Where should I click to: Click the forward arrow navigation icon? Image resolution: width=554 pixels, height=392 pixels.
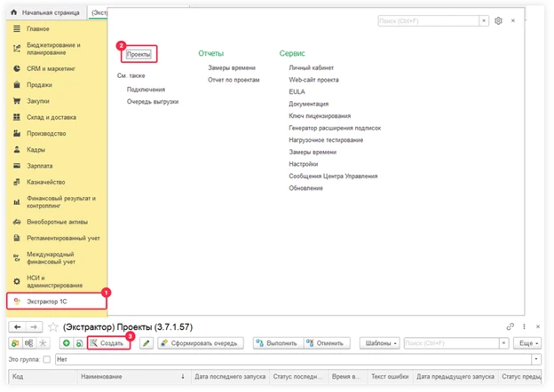click(x=33, y=326)
